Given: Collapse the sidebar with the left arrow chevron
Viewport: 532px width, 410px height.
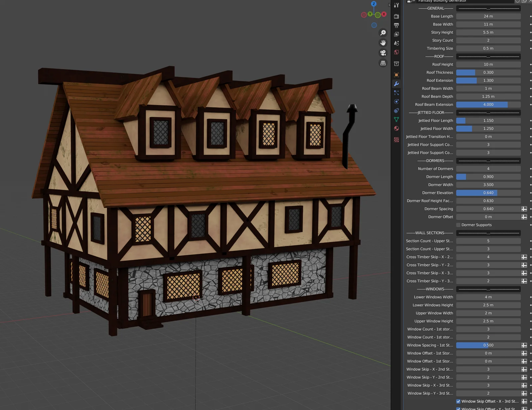Looking at the screenshot, I should pyautogui.click(x=389, y=5).
